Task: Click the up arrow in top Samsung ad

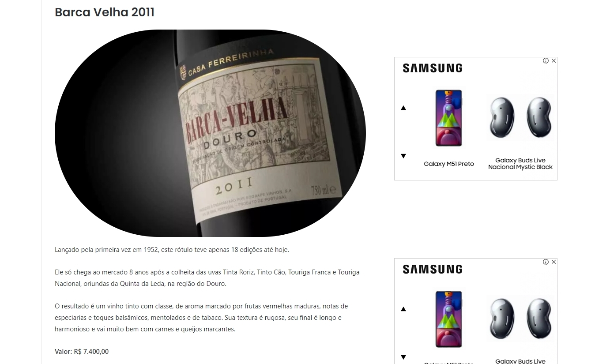Action: 403,108
